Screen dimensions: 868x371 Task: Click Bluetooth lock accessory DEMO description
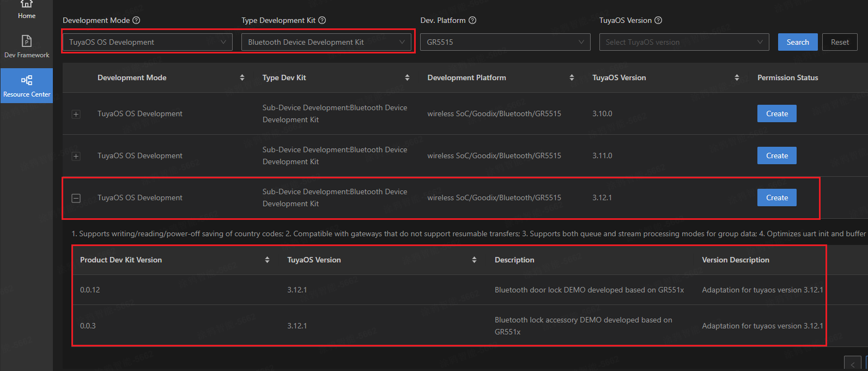click(x=584, y=326)
